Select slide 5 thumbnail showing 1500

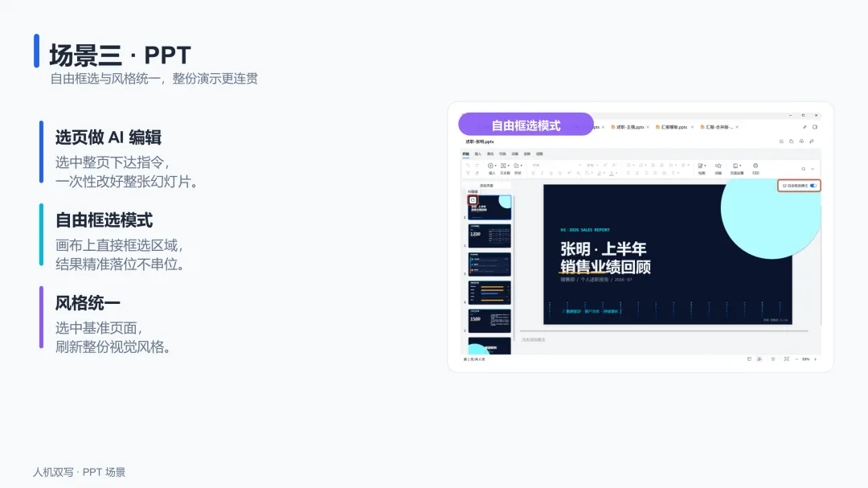490,321
